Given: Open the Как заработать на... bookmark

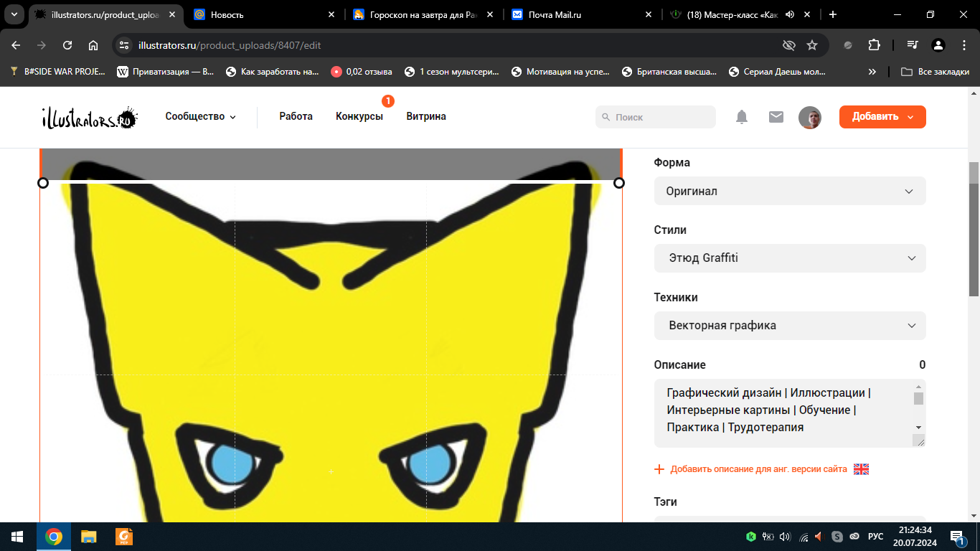Looking at the screenshot, I should [x=273, y=72].
